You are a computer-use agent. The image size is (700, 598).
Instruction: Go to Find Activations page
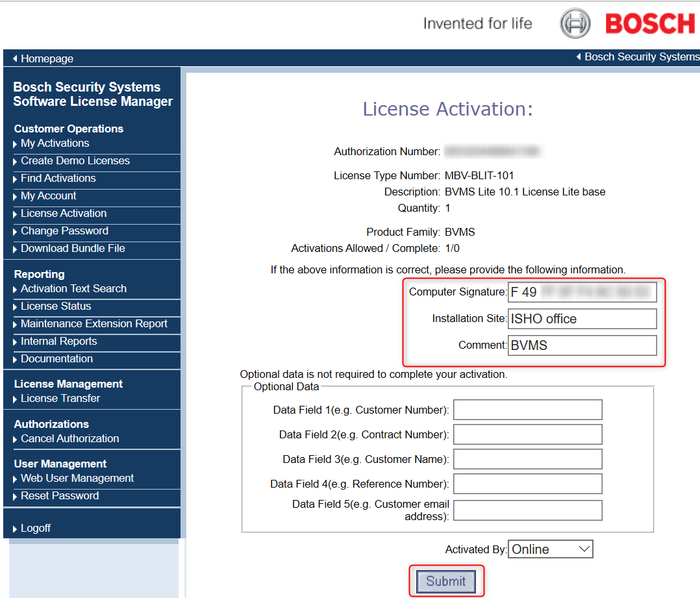pyautogui.click(x=58, y=179)
